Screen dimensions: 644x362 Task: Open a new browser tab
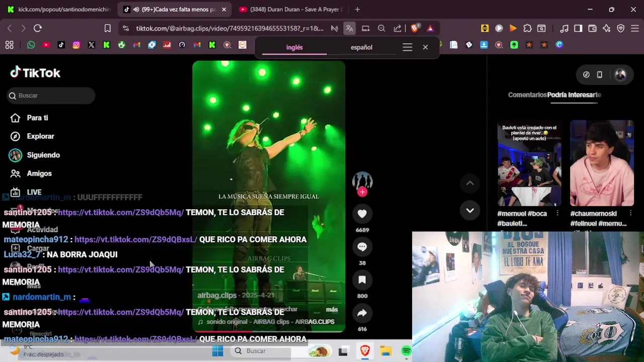coord(357,10)
